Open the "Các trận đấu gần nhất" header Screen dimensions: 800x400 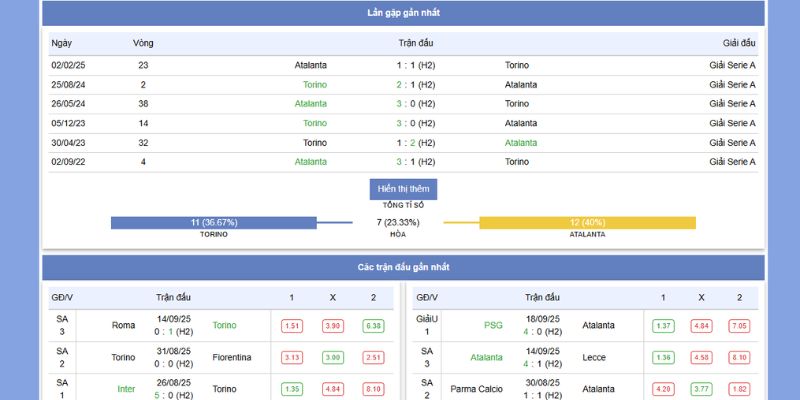(x=403, y=267)
